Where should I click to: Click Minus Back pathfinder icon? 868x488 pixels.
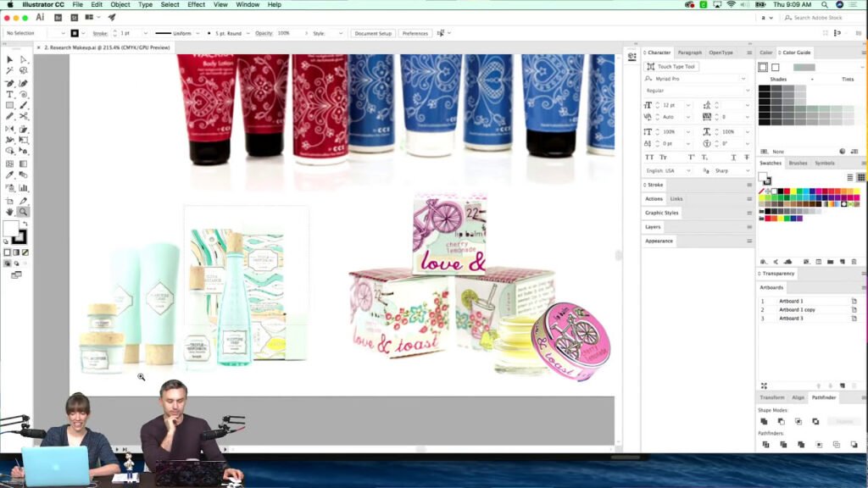[854, 444]
